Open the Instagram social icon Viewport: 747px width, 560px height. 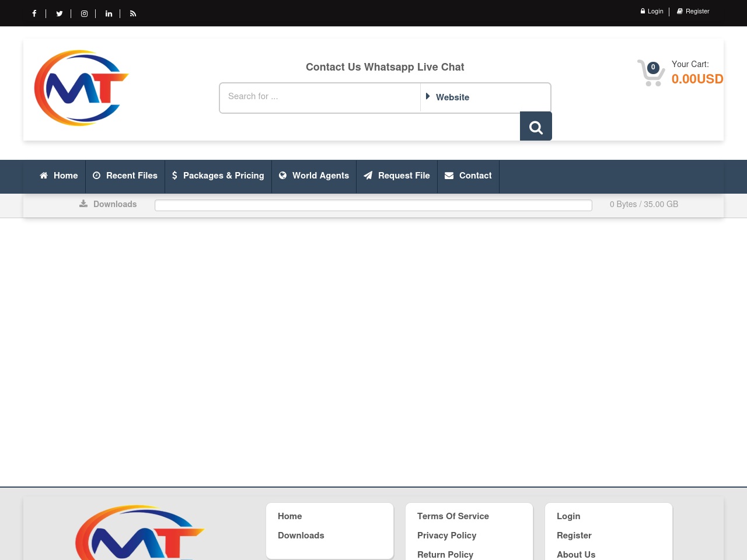pos(84,13)
